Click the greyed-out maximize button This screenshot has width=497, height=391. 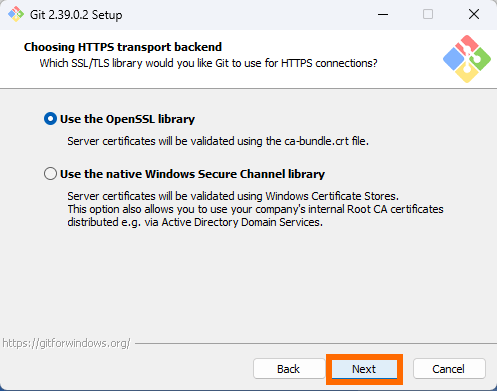pyautogui.click(x=428, y=14)
